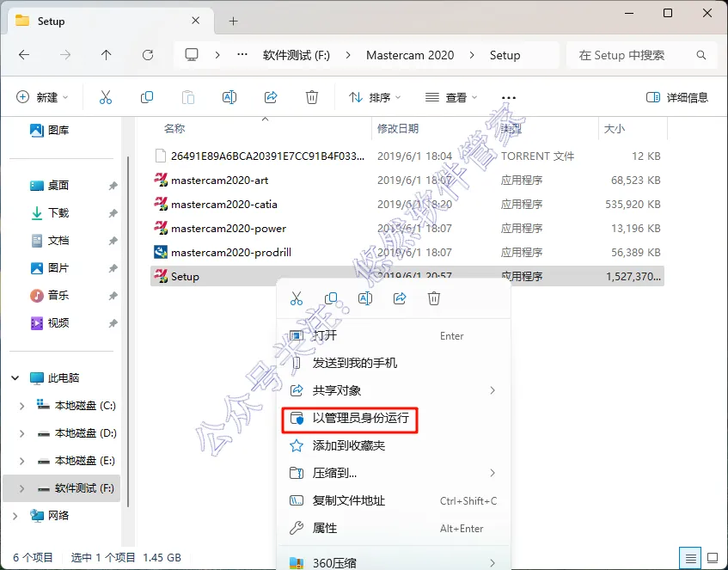Image resolution: width=728 pixels, height=570 pixels.
Task: Click the Cut icon in the context menu
Action: click(297, 298)
